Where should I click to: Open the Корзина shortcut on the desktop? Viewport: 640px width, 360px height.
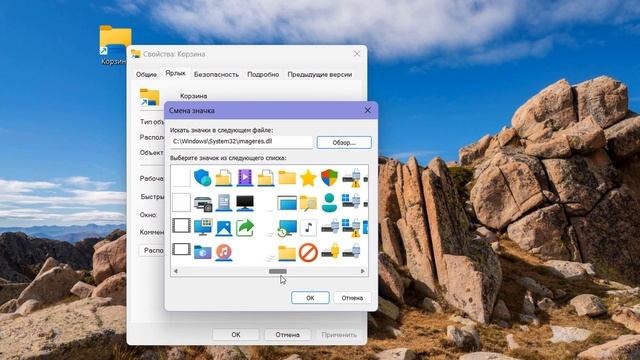[115, 45]
